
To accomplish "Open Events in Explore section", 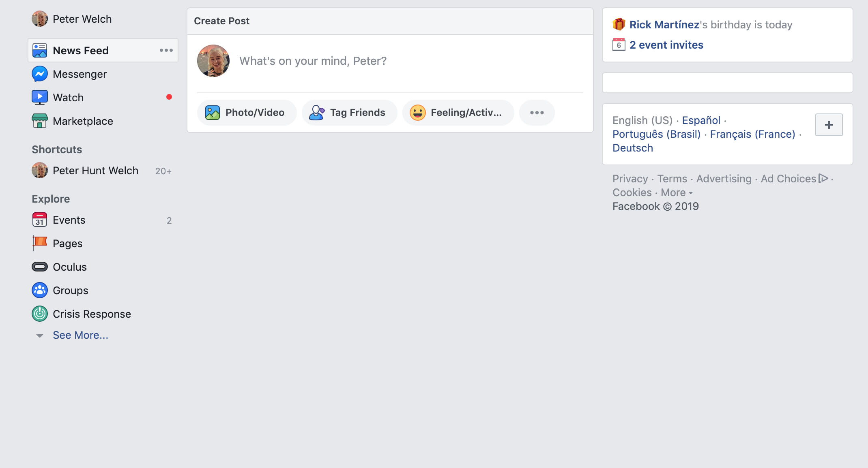I will point(69,220).
